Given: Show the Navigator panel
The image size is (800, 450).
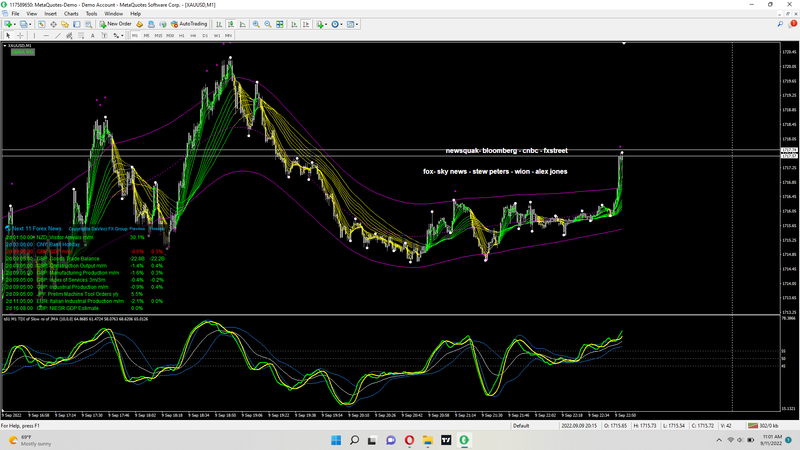Looking at the screenshot, I should (x=65, y=24).
